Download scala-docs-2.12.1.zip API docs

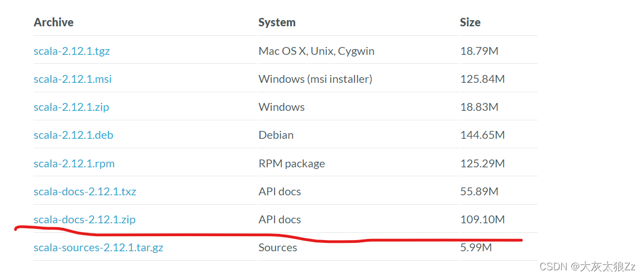(x=84, y=219)
